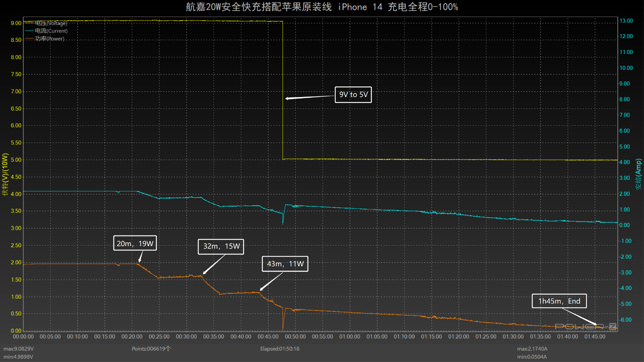The image size is (644, 362).
Task: Click the min:4.9898V status value
Action: 18,357
